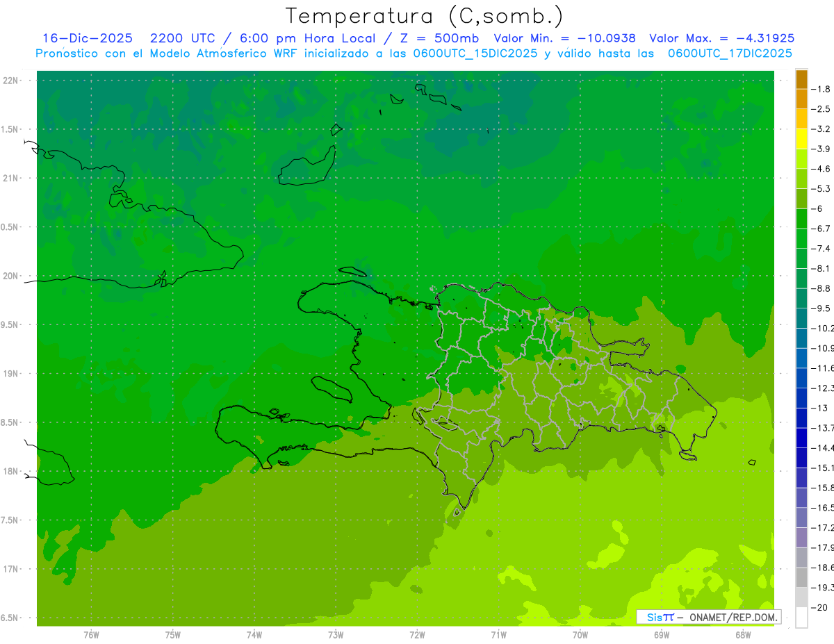The image size is (834, 644).
Task: Click the 21N latitude axis label
Action: (x=10, y=179)
